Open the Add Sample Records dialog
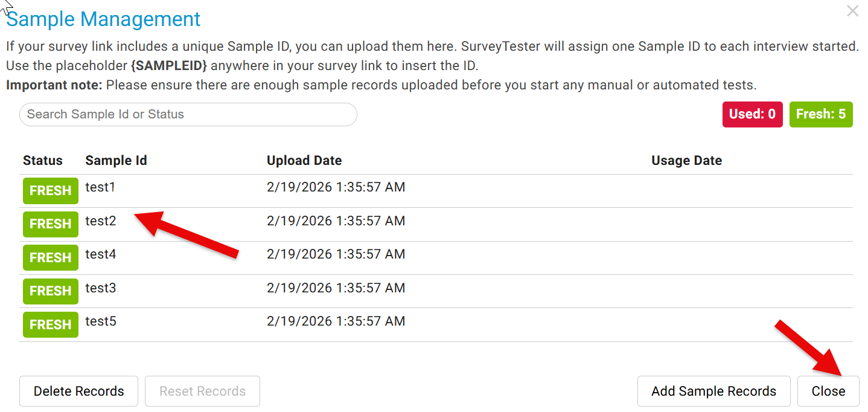 [713, 391]
